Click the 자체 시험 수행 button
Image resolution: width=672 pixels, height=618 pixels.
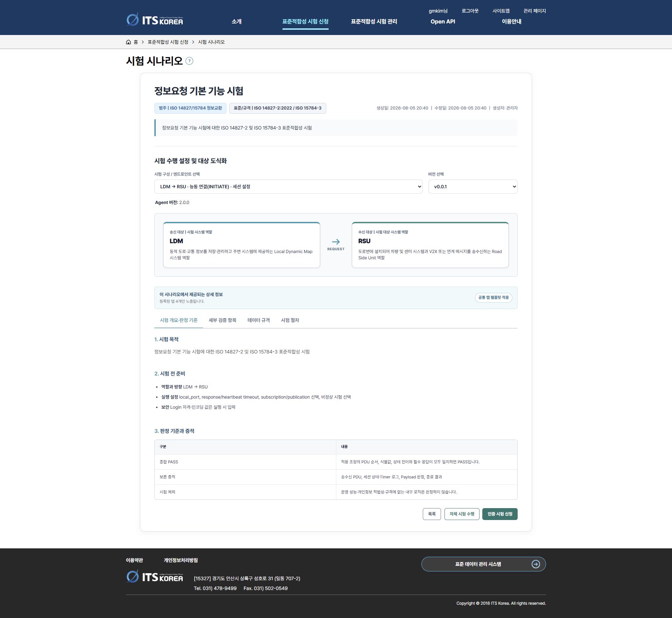click(x=462, y=514)
